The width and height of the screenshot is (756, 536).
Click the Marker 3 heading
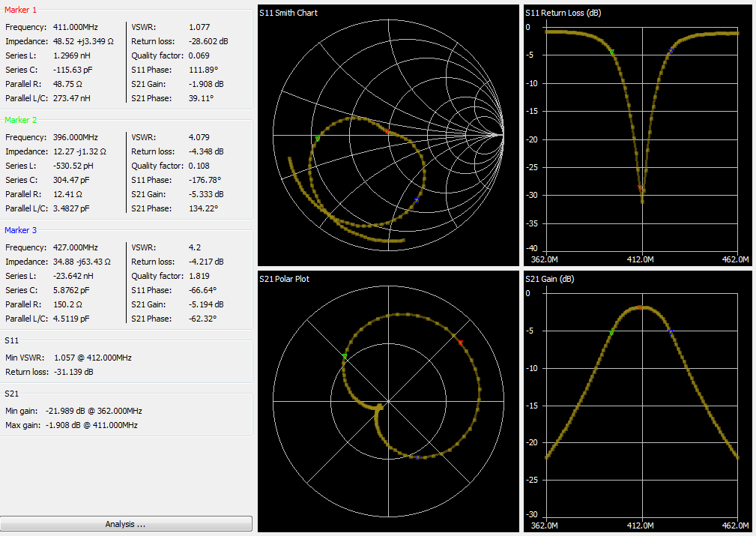(20, 230)
